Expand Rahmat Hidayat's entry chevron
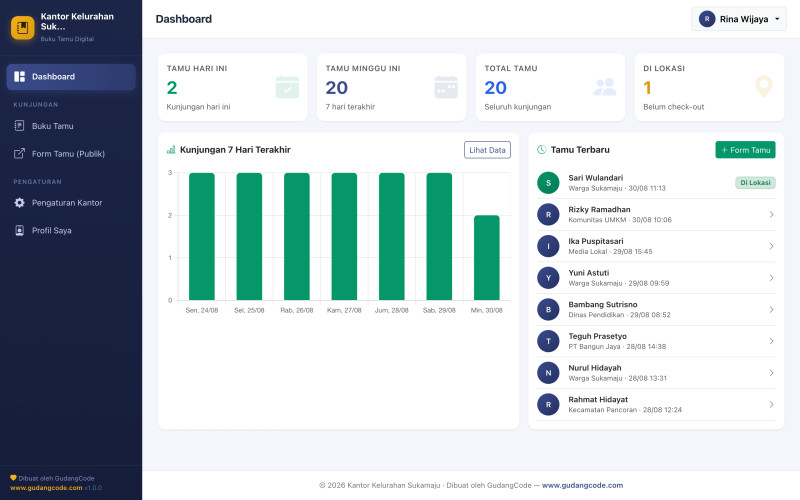The width and height of the screenshot is (800, 500). (771, 405)
